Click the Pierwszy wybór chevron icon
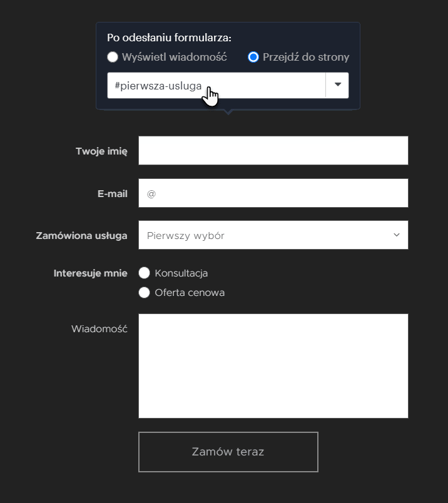This screenshot has width=448, height=503. [396, 235]
